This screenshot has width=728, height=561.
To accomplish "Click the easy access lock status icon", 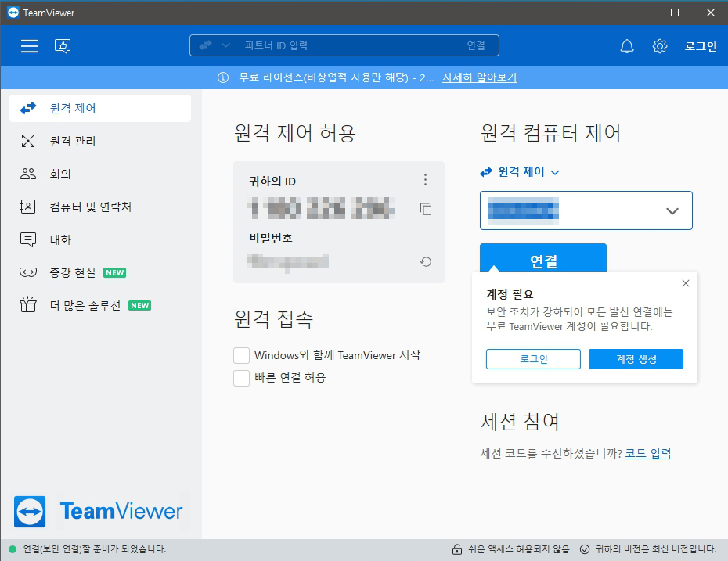I will point(457,549).
